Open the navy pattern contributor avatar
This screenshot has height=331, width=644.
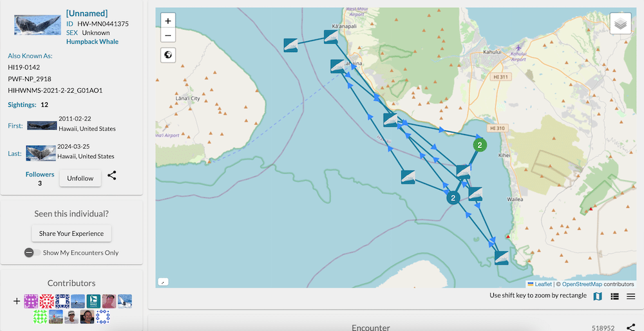[62, 301]
